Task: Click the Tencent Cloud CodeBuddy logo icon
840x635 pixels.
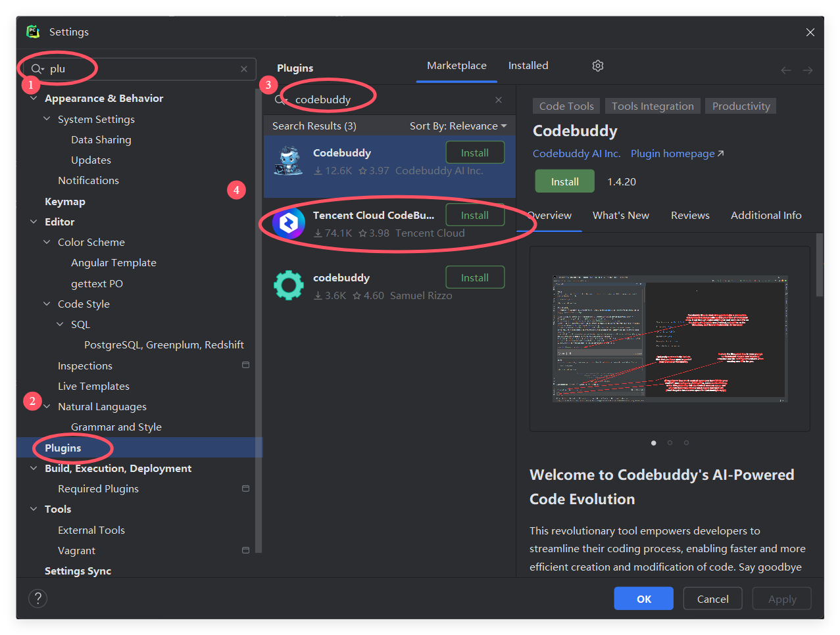Action: tap(288, 223)
